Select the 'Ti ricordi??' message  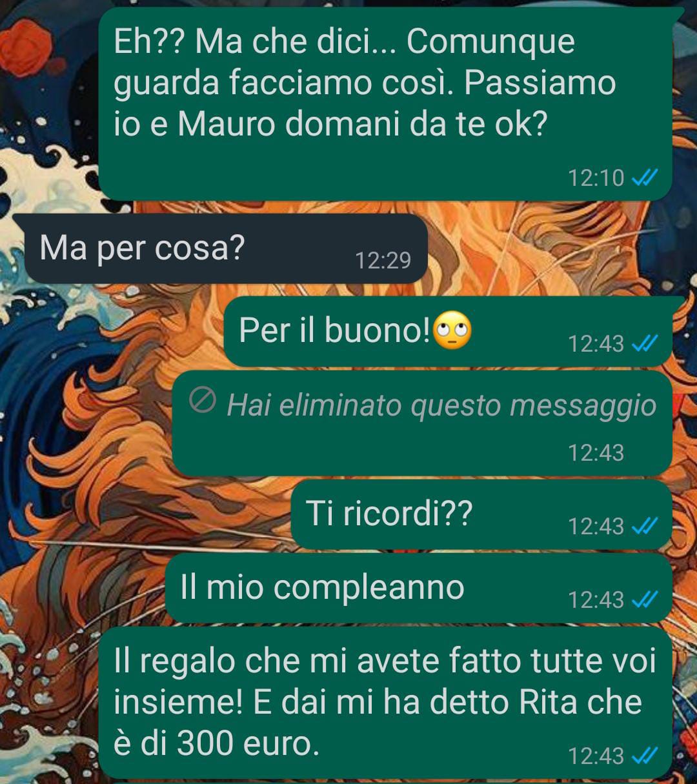tap(481, 514)
